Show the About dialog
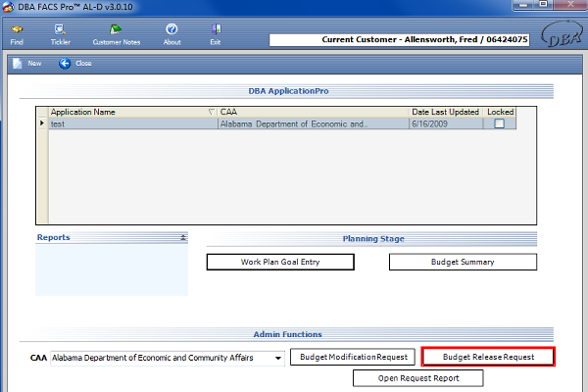 coord(171,35)
